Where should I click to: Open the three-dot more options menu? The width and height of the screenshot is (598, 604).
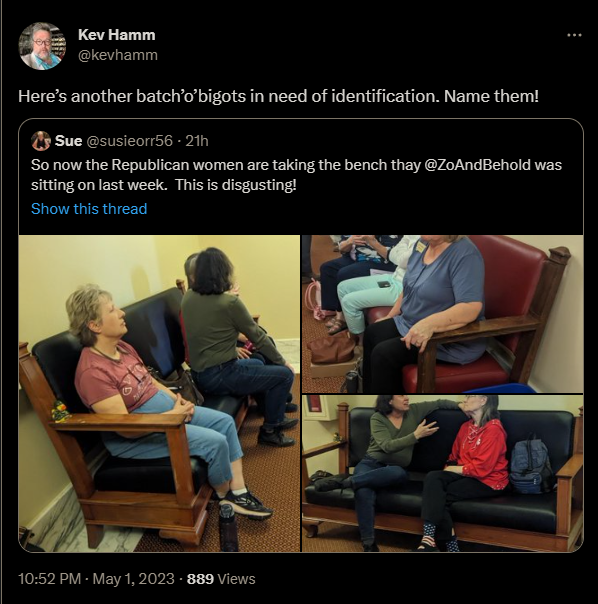tap(574, 35)
